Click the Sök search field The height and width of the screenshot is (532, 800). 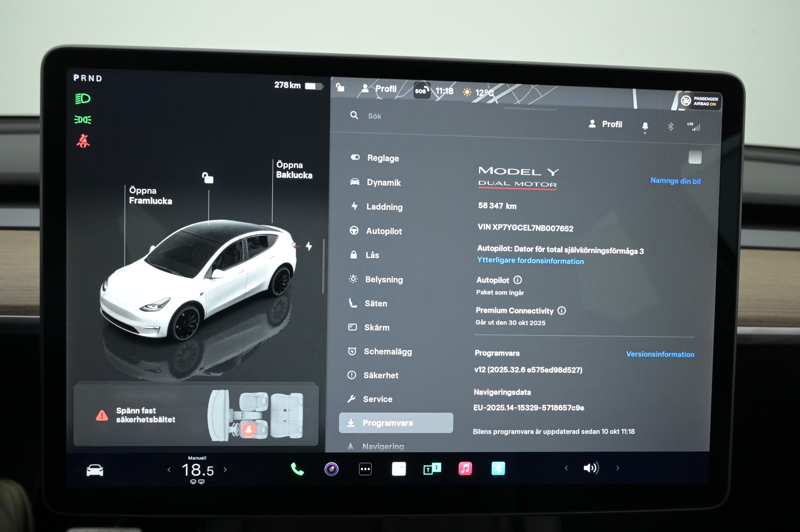[375, 116]
